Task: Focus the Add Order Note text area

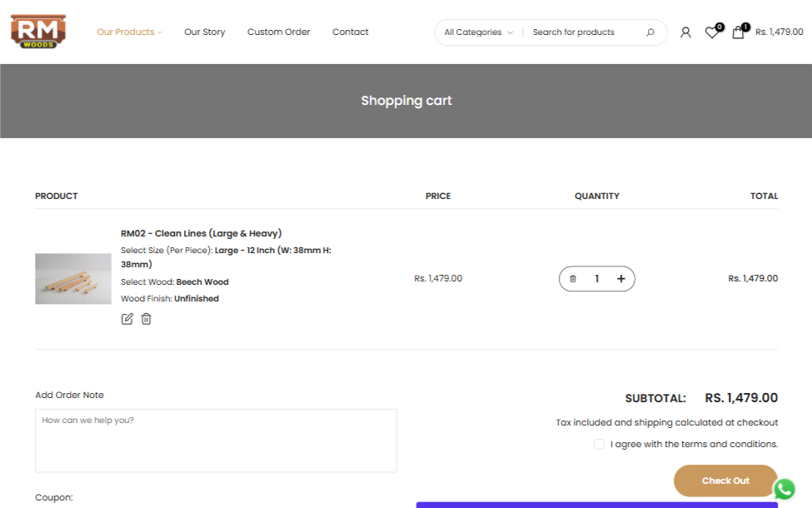Action: tap(216, 440)
